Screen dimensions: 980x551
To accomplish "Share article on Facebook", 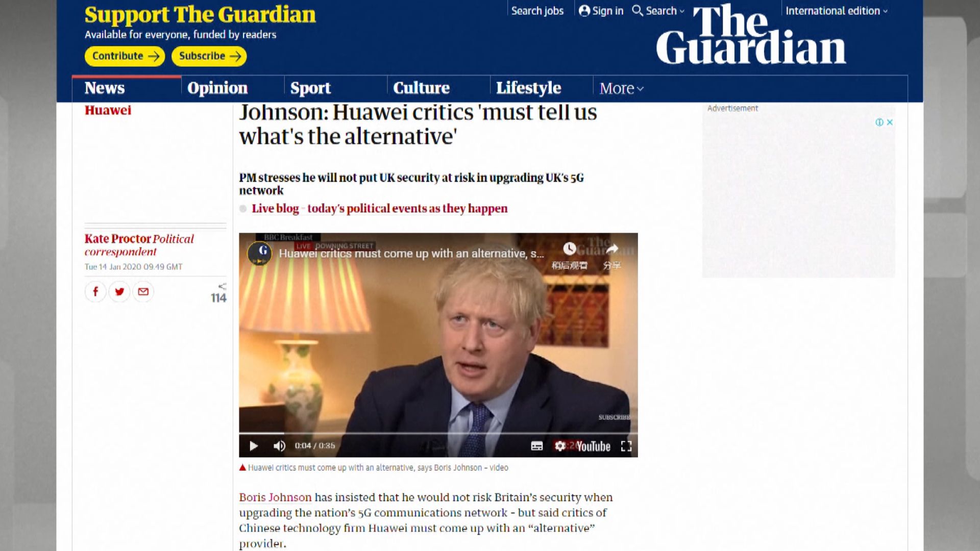I will tap(95, 291).
